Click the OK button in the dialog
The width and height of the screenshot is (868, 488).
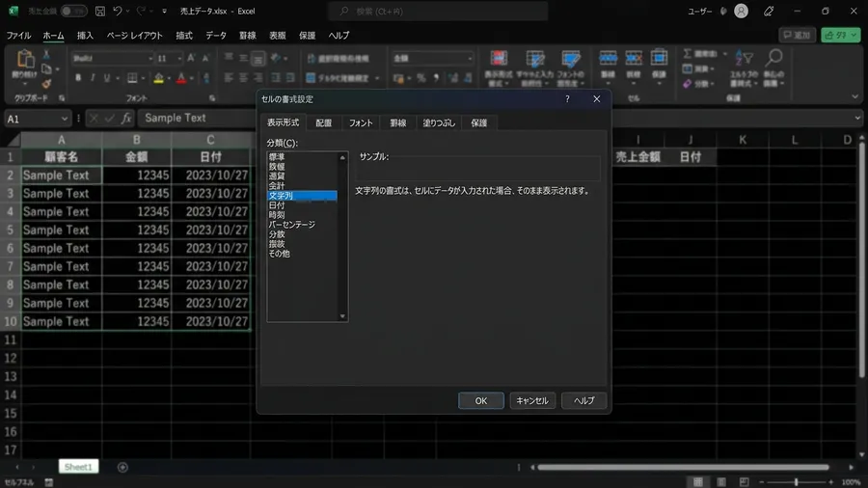click(x=481, y=400)
